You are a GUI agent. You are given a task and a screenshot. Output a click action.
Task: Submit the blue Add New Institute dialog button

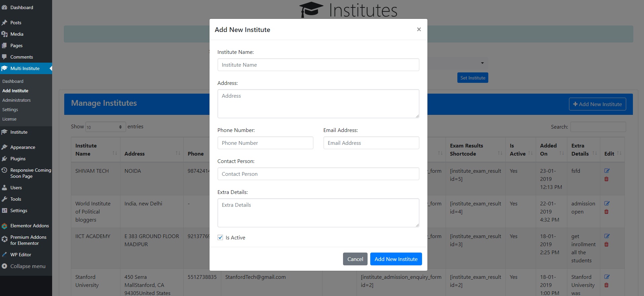point(396,259)
